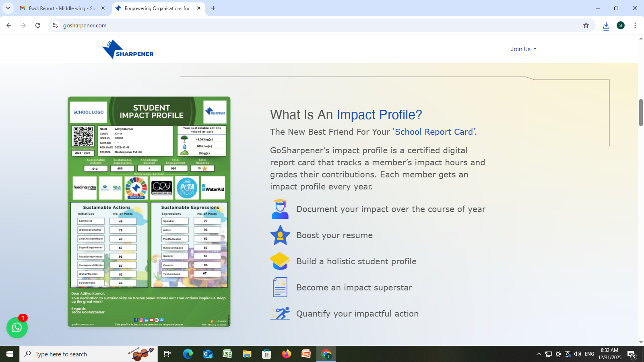This screenshot has width=644, height=362.
Task: Click 'Become an impact superstar' text
Action: pos(354,288)
